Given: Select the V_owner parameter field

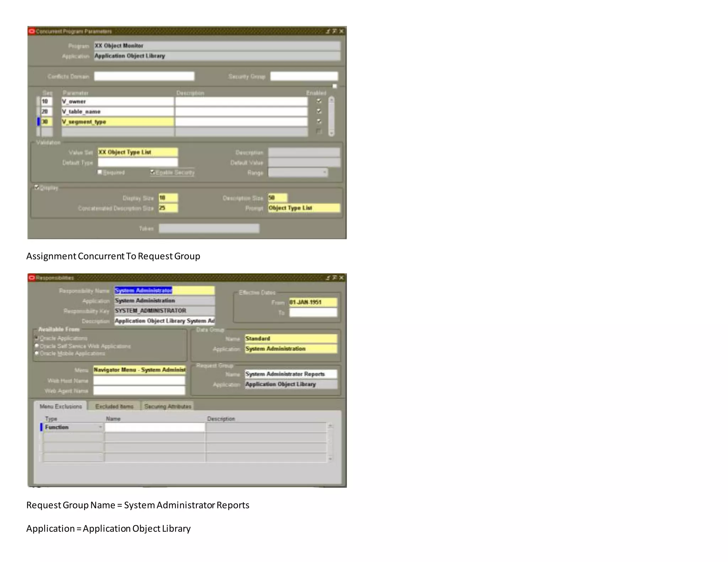Looking at the screenshot, I should (x=118, y=101).
